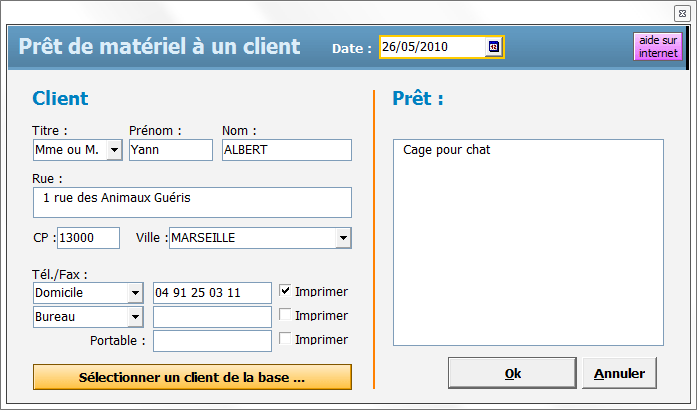The height and width of the screenshot is (410, 697).
Task: Click the Prêt text area with 'Cage pour chat'
Action: coord(528,242)
